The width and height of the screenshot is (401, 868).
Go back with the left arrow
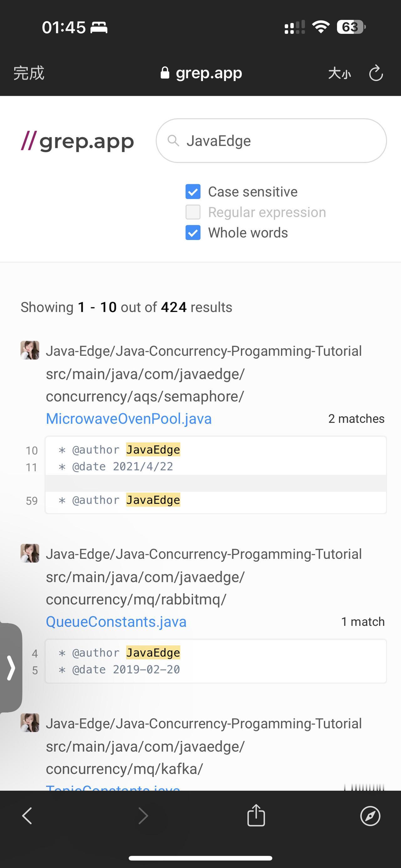click(x=27, y=816)
